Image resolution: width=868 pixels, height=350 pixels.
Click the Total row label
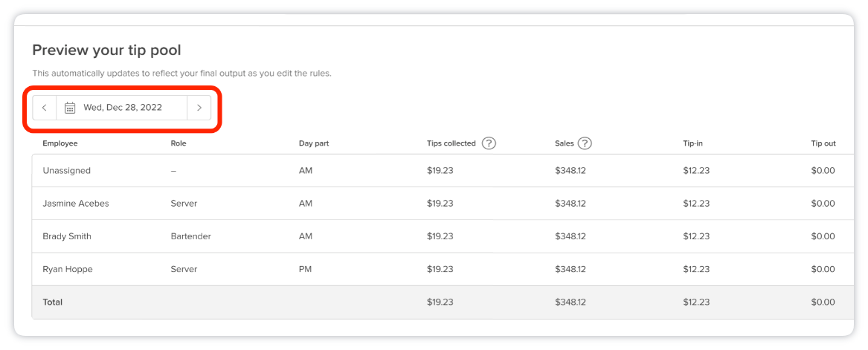tap(53, 302)
